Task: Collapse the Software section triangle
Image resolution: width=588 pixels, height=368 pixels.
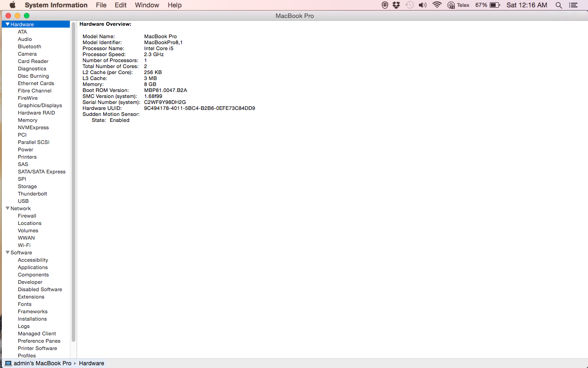Action: coord(7,253)
